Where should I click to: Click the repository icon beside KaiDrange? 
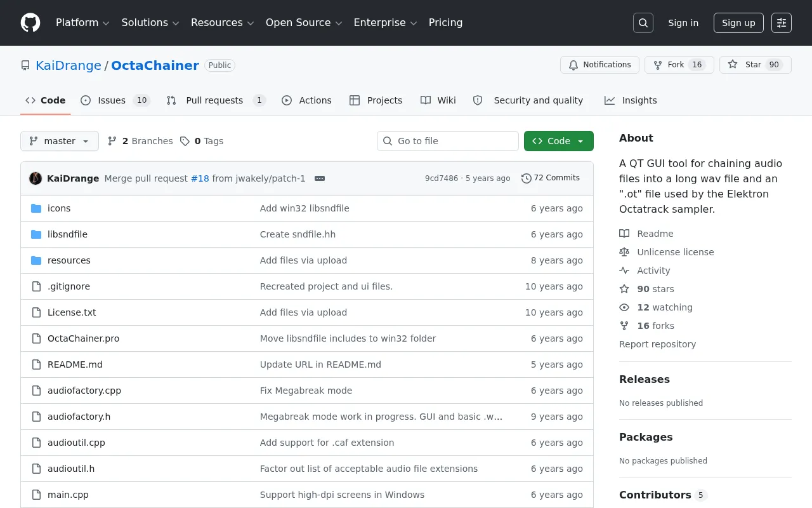tap(25, 65)
